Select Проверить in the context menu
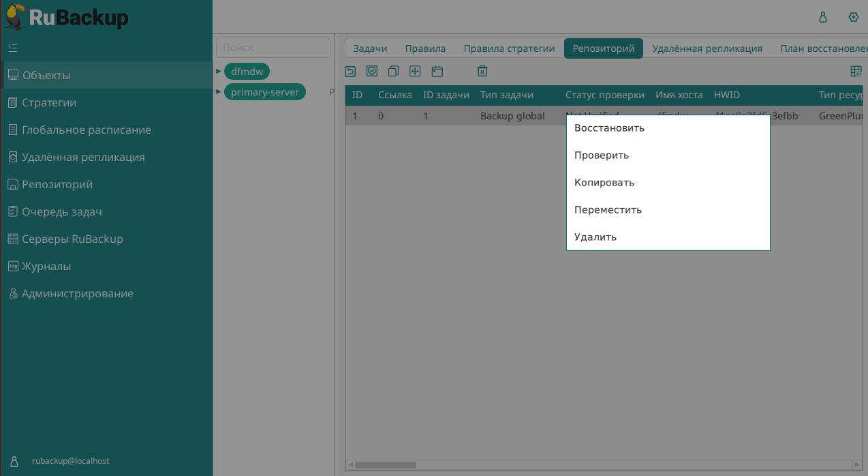 [601, 155]
